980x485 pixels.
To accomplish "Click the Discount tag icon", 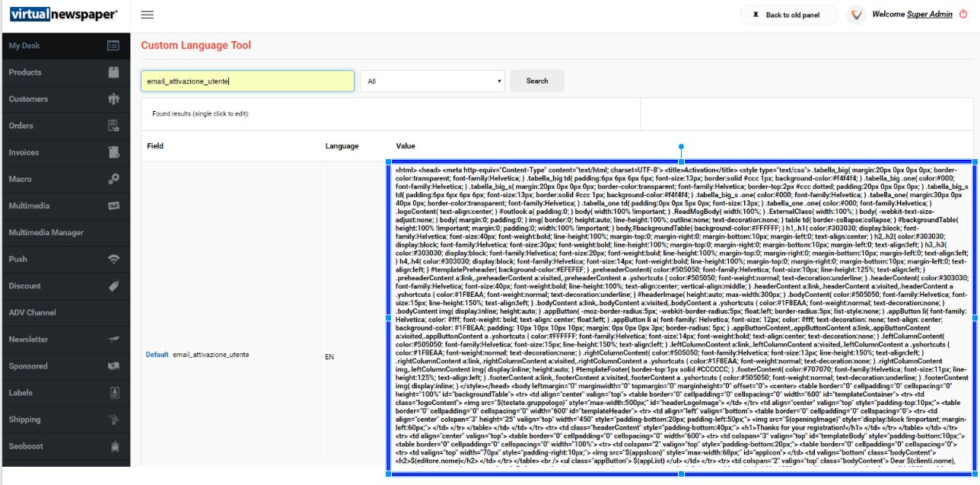I will point(113,286).
